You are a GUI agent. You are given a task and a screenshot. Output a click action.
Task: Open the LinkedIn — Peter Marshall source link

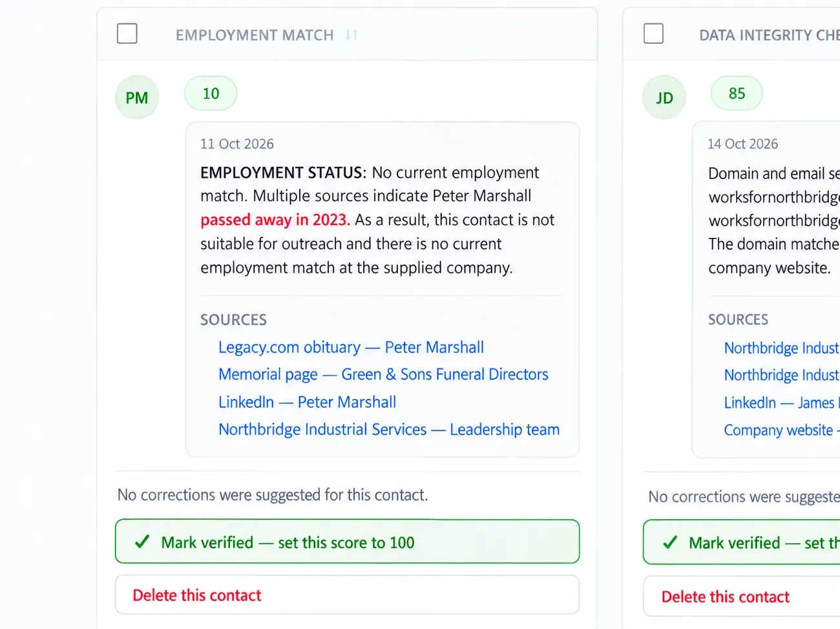307,402
